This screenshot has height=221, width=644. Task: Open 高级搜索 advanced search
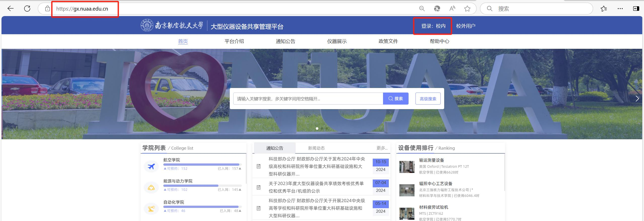(x=428, y=99)
